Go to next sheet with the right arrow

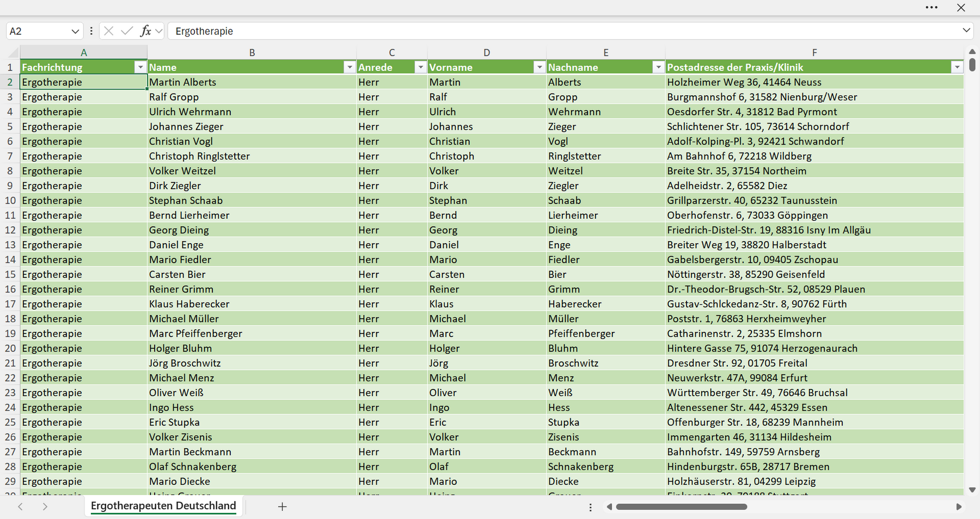coord(45,506)
